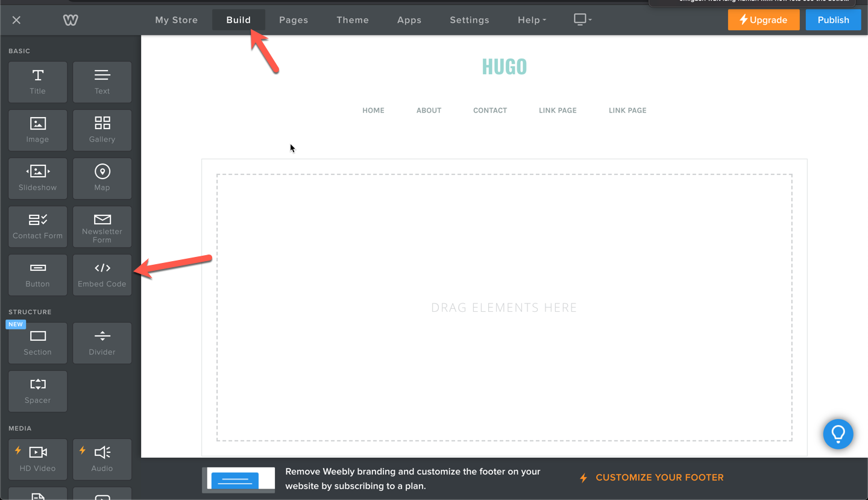Viewport: 868px width, 500px height.
Task: Choose the HD Video element
Action: pos(37,460)
